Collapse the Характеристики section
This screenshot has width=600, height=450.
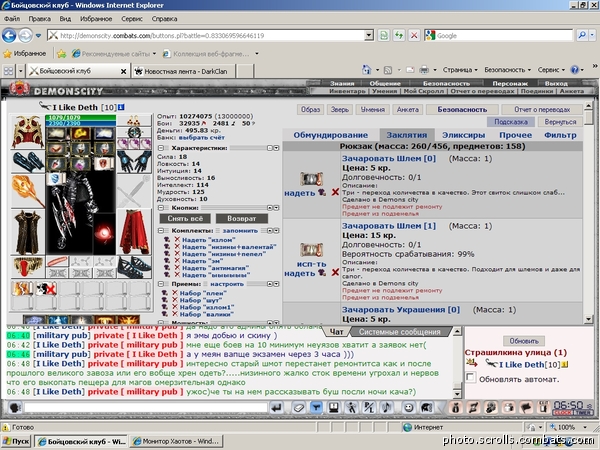(161, 148)
